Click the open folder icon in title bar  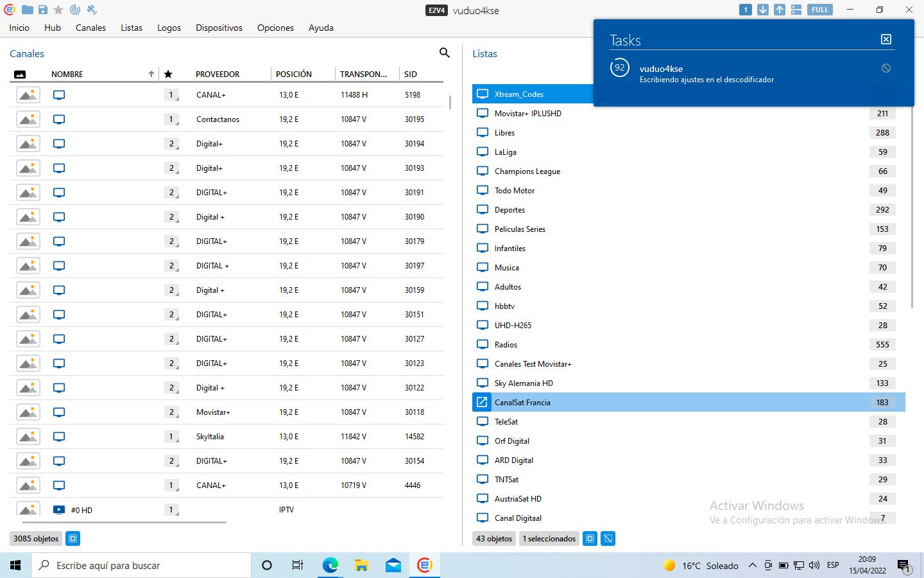(28, 10)
